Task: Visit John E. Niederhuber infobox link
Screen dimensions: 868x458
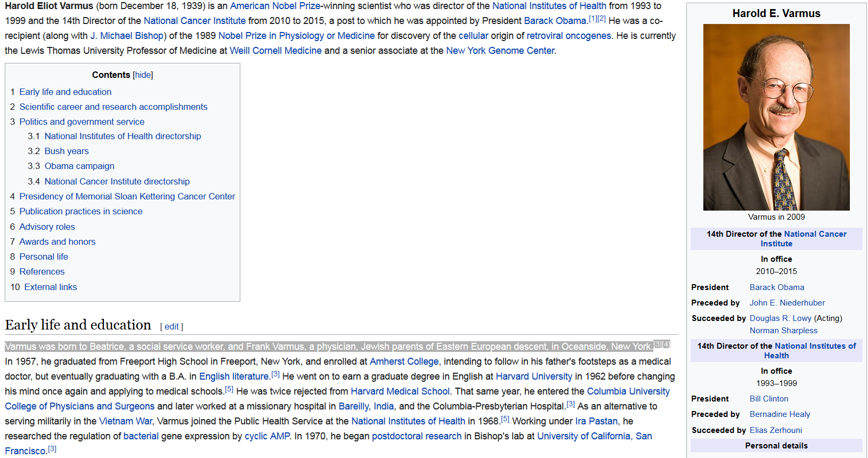Action: pos(787,303)
